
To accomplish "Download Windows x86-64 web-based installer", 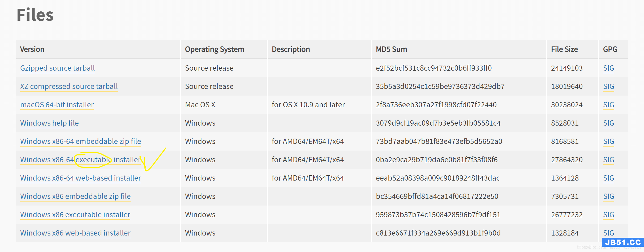I will [80, 178].
